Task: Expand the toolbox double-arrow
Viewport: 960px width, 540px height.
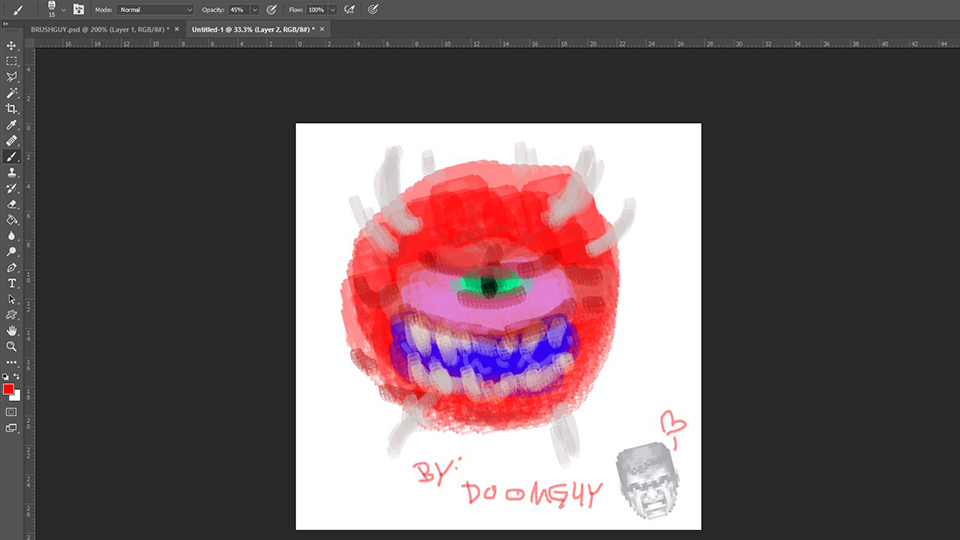Action: 6,24
